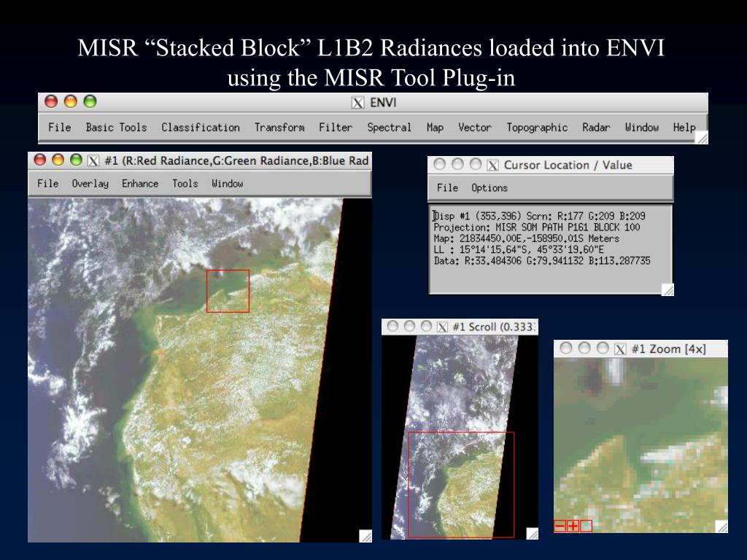
Task: Expand the Spectral menu
Action: 389,128
